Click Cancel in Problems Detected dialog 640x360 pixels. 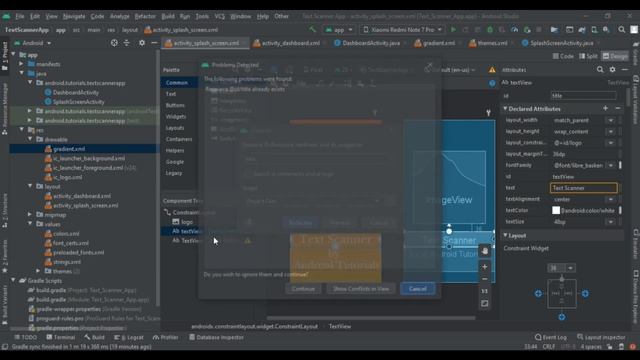(418, 289)
